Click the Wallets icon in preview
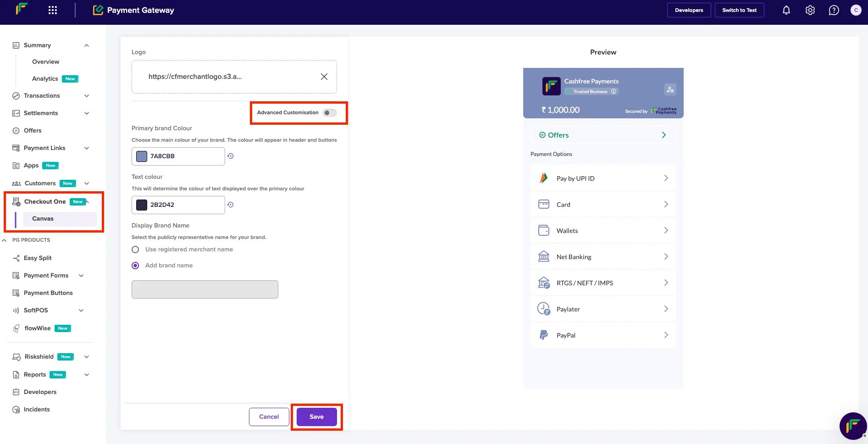 [x=544, y=230]
